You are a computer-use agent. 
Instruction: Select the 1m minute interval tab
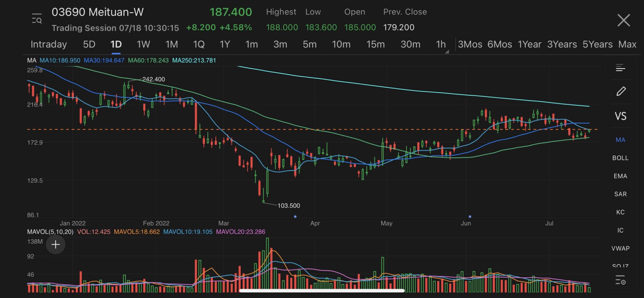tap(252, 44)
